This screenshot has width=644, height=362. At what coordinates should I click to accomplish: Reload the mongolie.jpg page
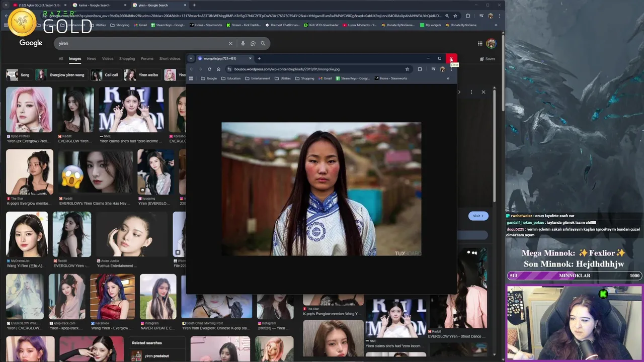[x=209, y=69]
